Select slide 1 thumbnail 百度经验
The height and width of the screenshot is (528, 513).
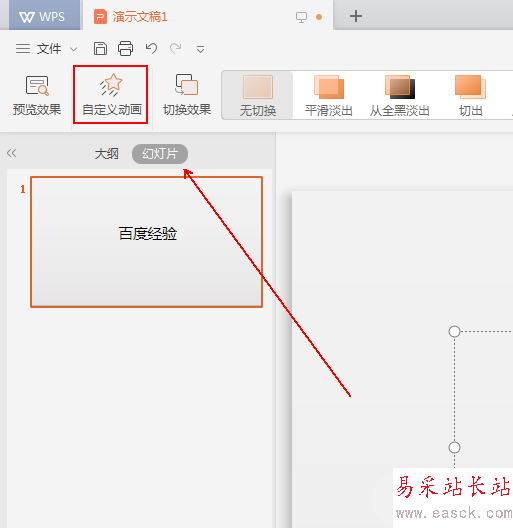coord(147,242)
